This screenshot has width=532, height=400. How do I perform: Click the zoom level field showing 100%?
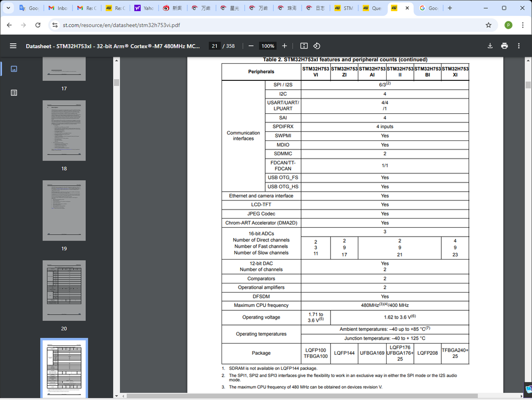(x=268, y=46)
